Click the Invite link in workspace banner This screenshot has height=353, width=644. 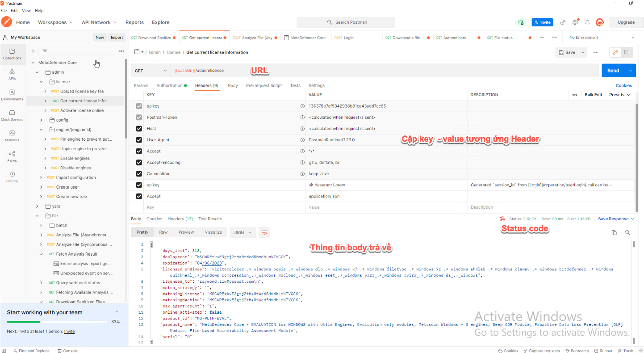tap(69, 331)
